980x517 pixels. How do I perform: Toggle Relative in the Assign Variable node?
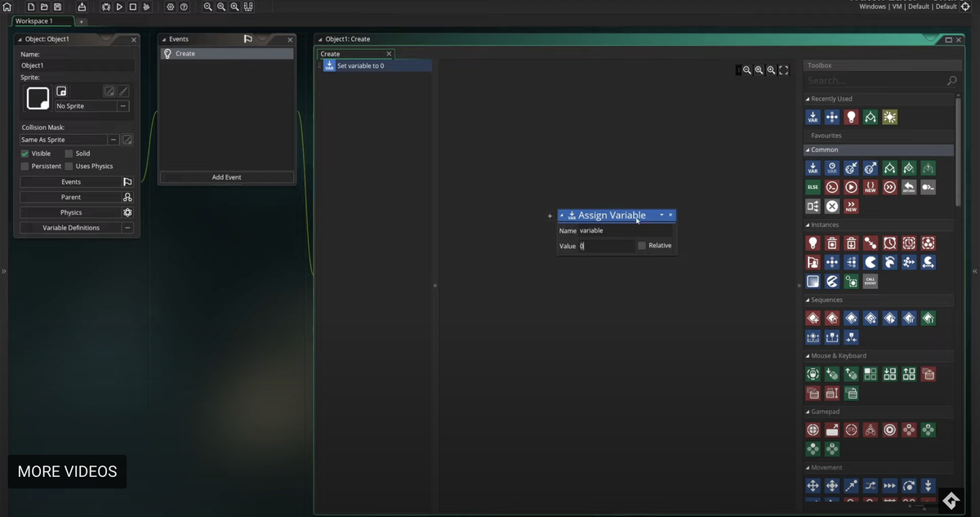pyautogui.click(x=642, y=245)
